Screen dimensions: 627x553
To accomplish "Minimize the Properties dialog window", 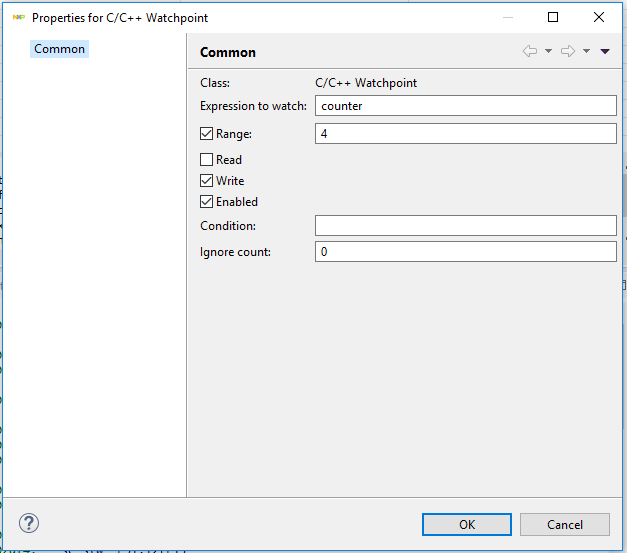I will 507,17.
